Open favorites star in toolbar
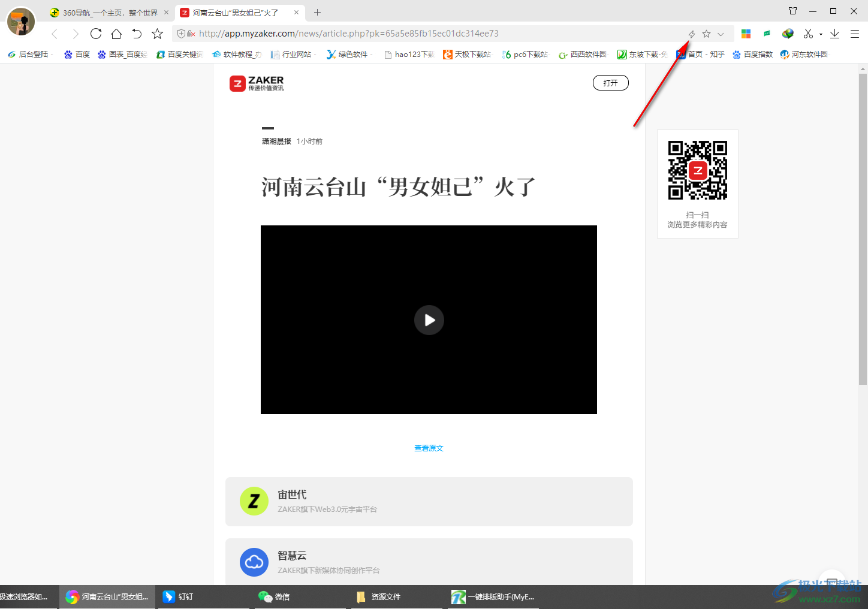 [x=157, y=34]
